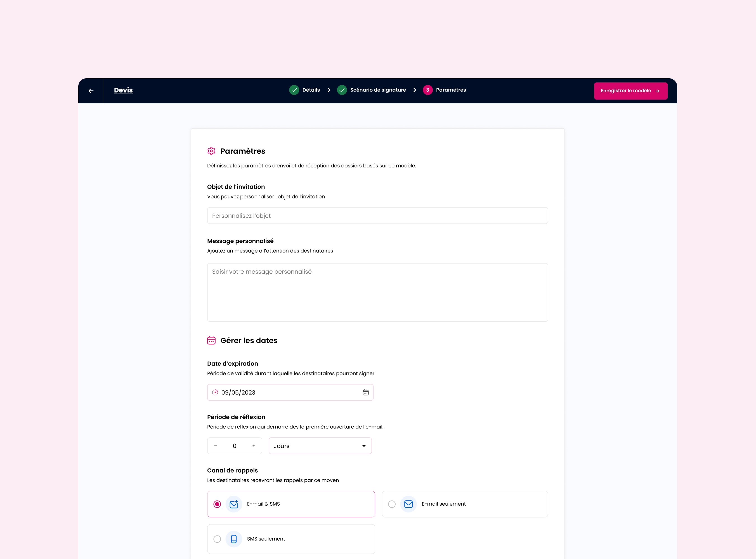
Task: Click green checkmark beside Scénario de signature
Action: point(342,90)
